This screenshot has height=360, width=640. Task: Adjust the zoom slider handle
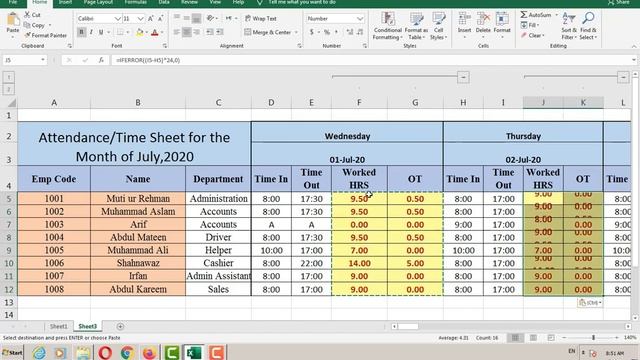(593, 338)
